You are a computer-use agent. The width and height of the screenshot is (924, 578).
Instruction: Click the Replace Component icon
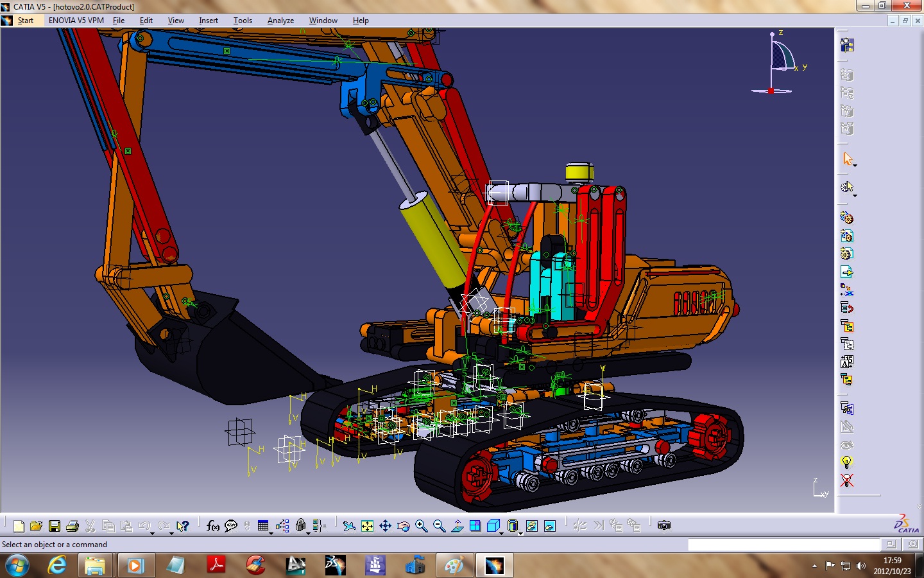[x=847, y=290]
